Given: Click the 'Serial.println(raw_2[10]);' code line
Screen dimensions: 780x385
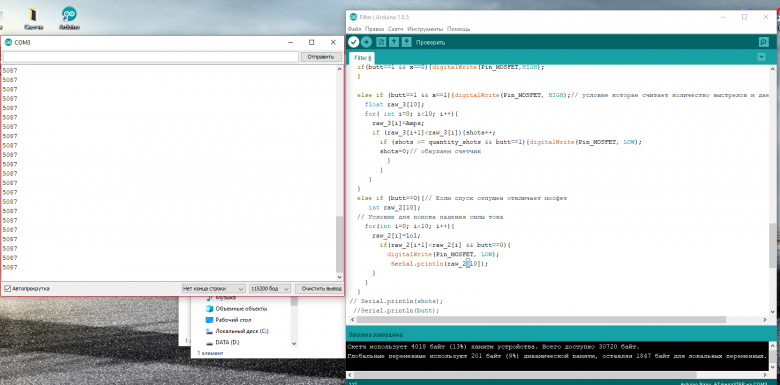Looking at the screenshot, I should coord(439,264).
